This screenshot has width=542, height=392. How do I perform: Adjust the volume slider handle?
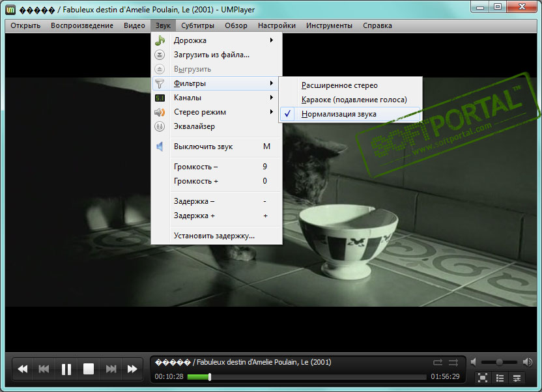(499, 362)
